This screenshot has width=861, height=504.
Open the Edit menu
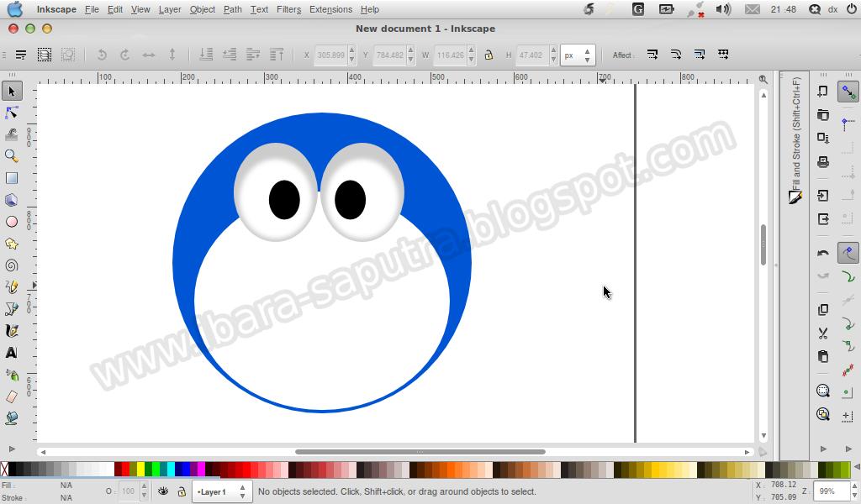tap(114, 9)
